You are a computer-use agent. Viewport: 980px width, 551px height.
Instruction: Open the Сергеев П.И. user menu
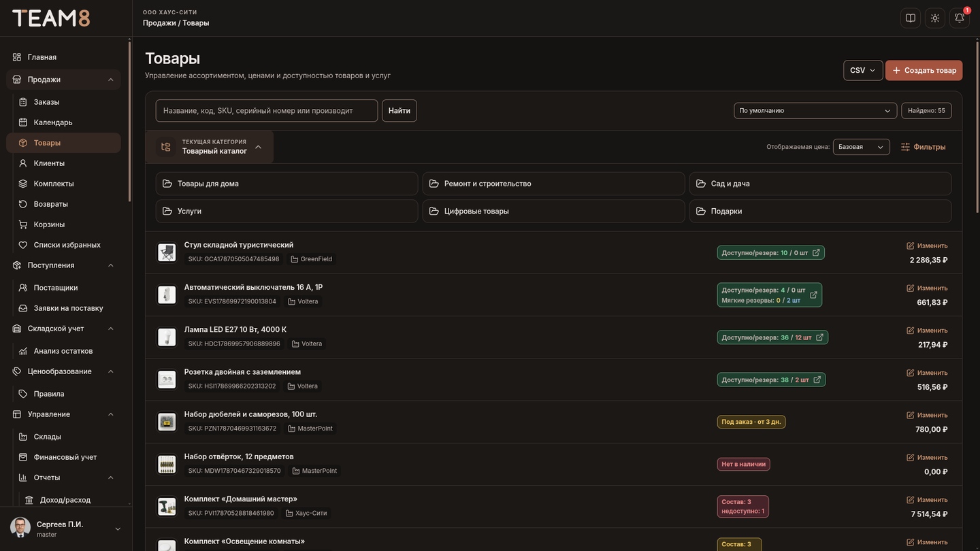pos(66,529)
